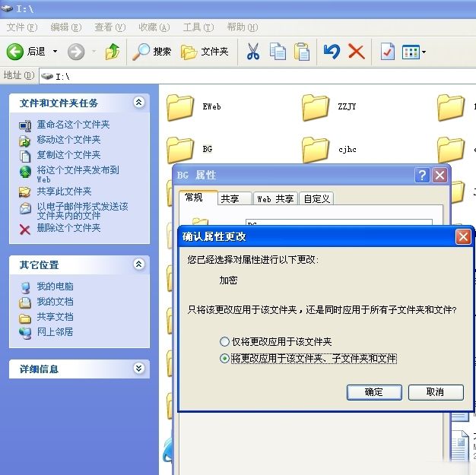Click the Paste clipboard icon
The image size is (476, 475).
pyautogui.click(x=302, y=52)
